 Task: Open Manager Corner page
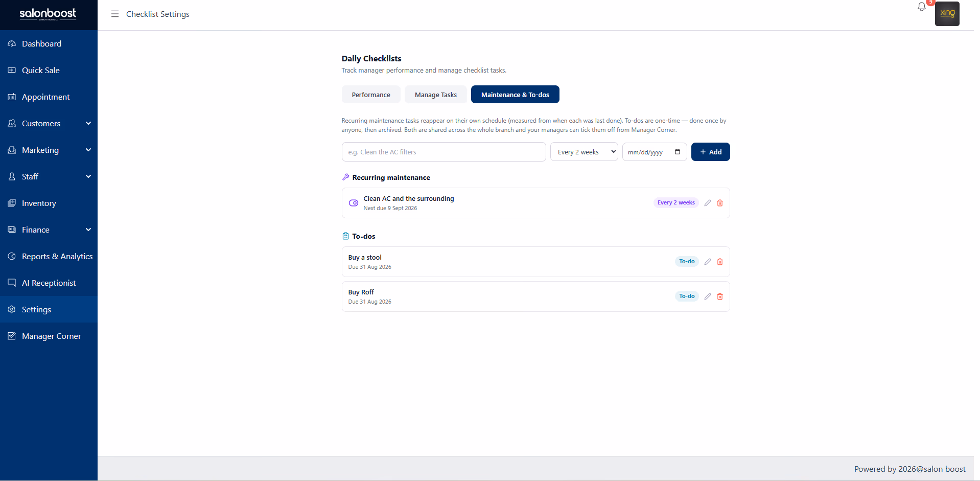[49, 336]
